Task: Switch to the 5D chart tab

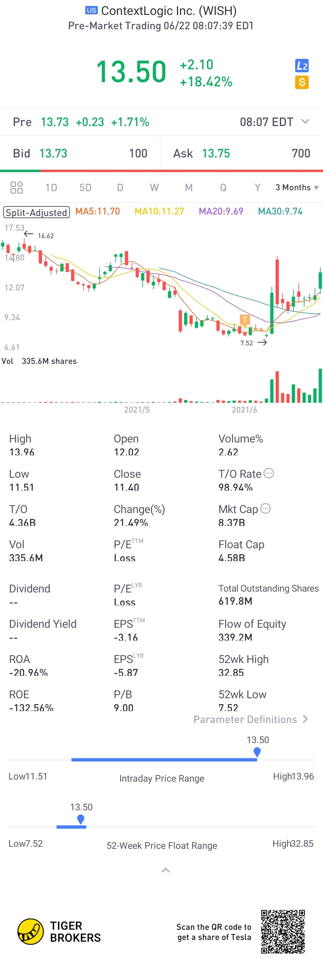Action: pos(85,188)
